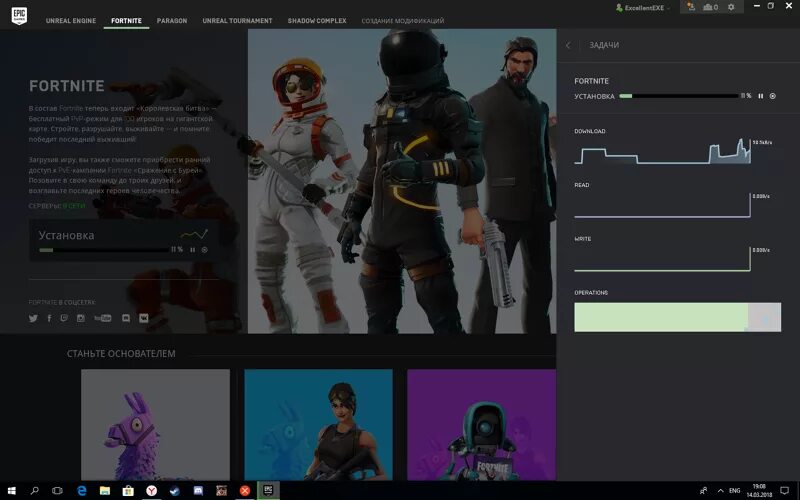Open Fortnite forum chat-bubble icon

126,318
